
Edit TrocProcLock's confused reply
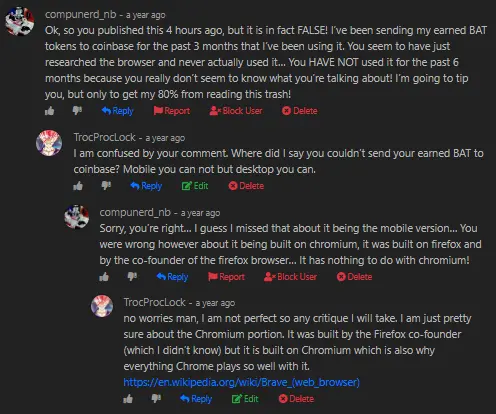[x=195, y=186]
